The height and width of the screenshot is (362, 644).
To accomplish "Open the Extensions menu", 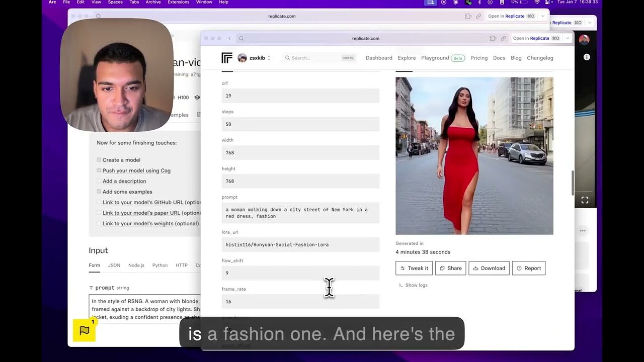I will [x=179, y=2].
